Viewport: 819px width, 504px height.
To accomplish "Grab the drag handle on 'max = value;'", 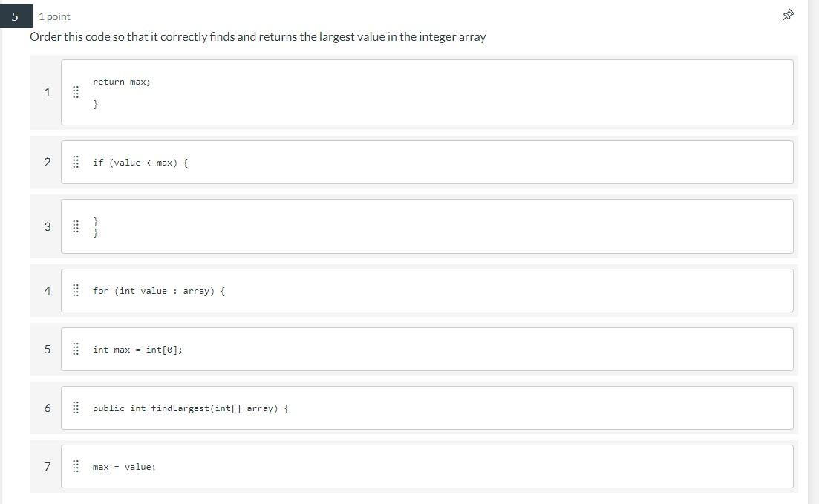I will click(75, 466).
